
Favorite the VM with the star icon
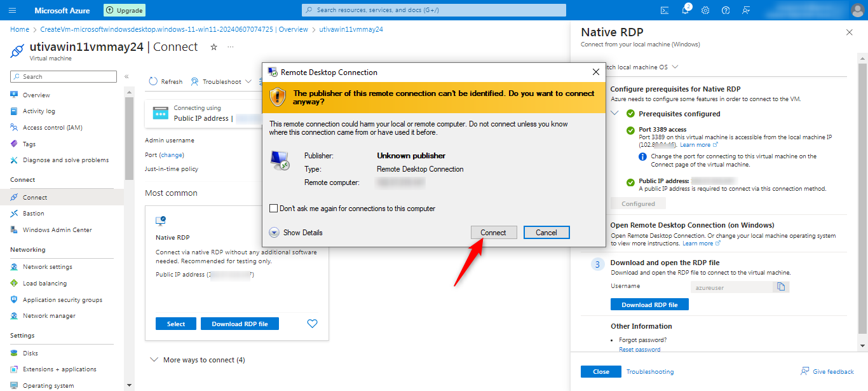coord(214,47)
